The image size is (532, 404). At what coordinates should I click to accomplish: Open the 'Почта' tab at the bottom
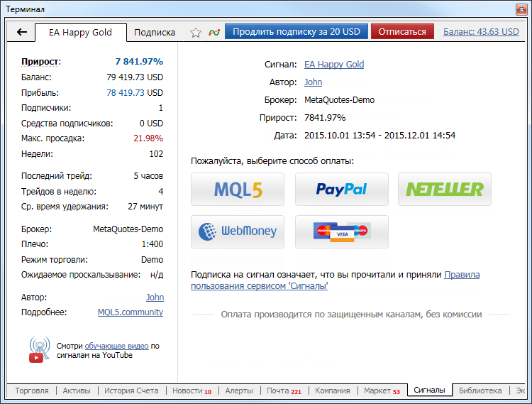(x=284, y=391)
